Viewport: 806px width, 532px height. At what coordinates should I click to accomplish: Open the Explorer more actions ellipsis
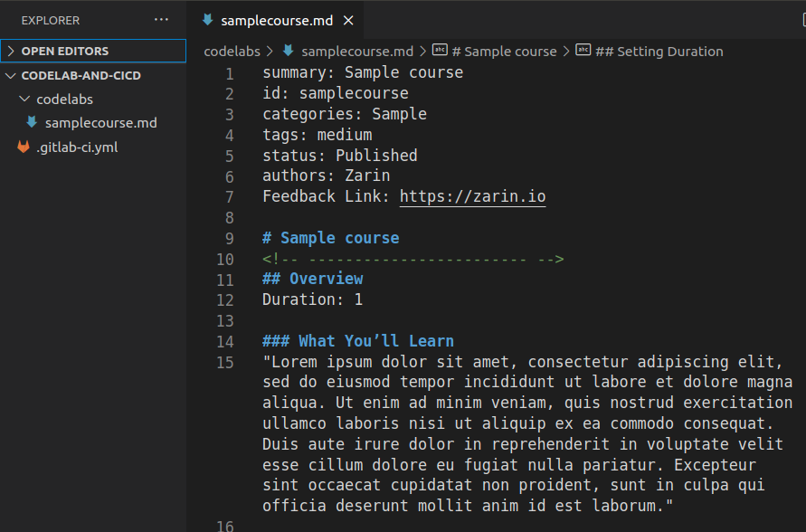(x=161, y=20)
